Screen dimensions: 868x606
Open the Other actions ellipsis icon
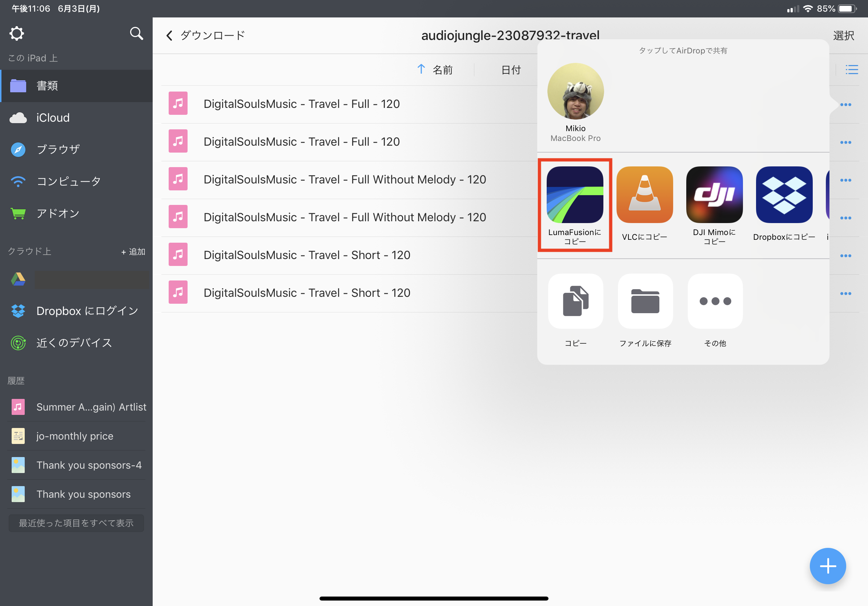715,301
